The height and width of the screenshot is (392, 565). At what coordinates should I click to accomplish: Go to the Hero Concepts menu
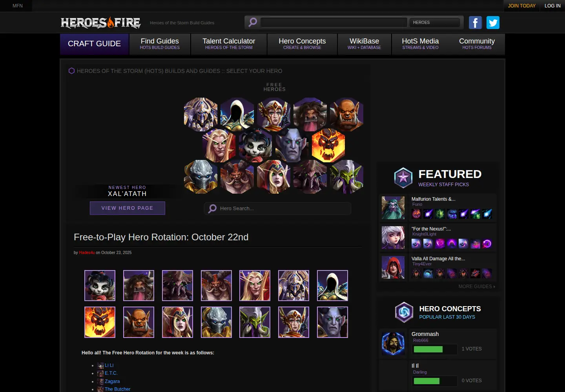pyautogui.click(x=302, y=44)
